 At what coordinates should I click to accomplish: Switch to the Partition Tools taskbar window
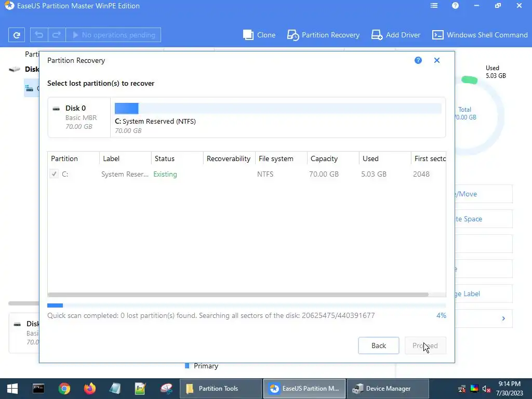pyautogui.click(x=220, y=389)
